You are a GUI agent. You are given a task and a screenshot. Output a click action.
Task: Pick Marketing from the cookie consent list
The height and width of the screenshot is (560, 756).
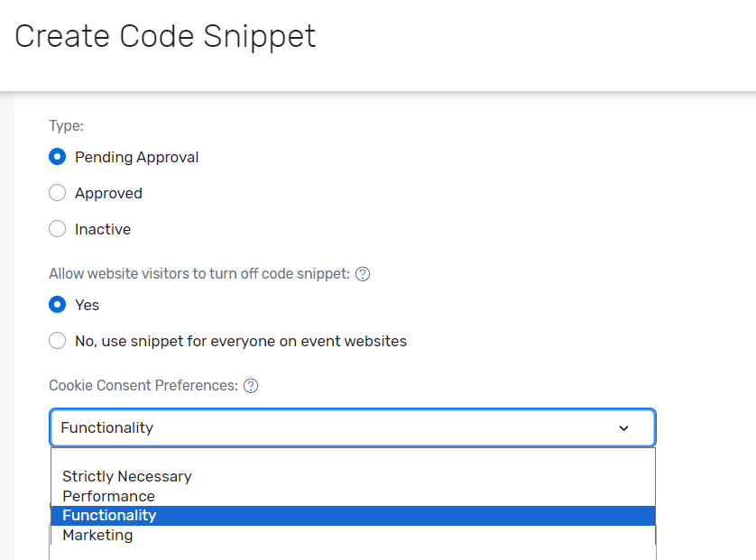(x=97, y=536)
